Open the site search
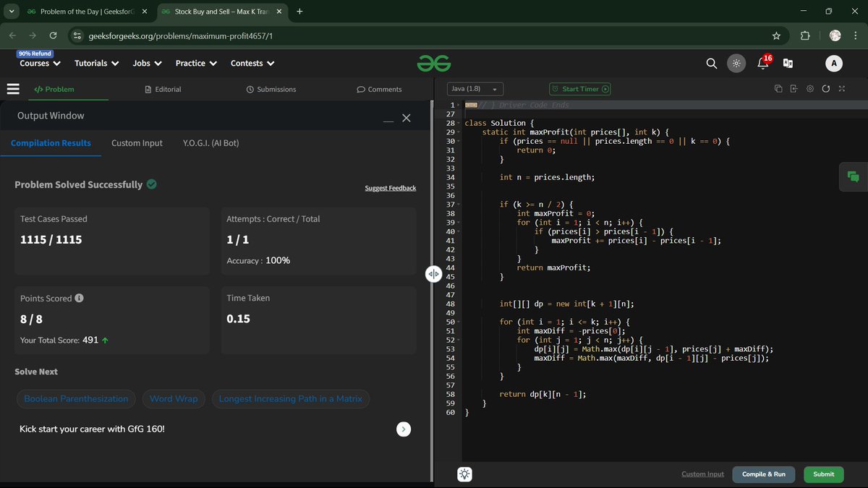 (712, 64)
